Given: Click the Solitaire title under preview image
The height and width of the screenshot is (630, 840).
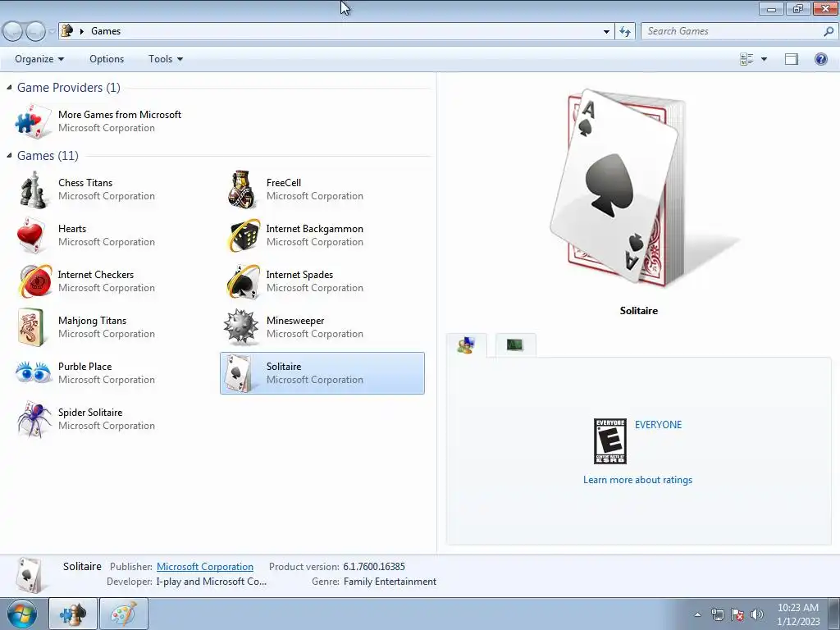Looking at the screenshot, I should tap(638, 311).
